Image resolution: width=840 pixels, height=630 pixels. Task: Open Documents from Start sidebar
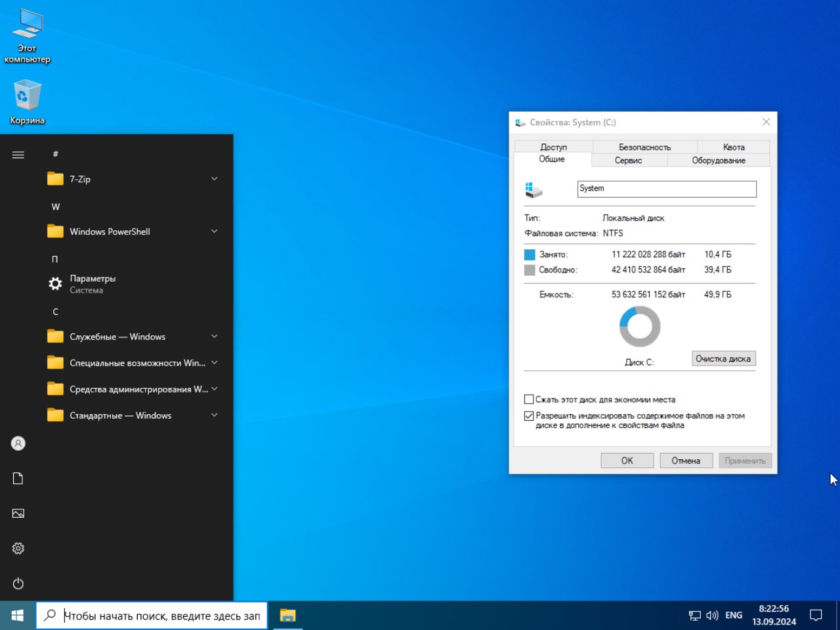(18, 478)
